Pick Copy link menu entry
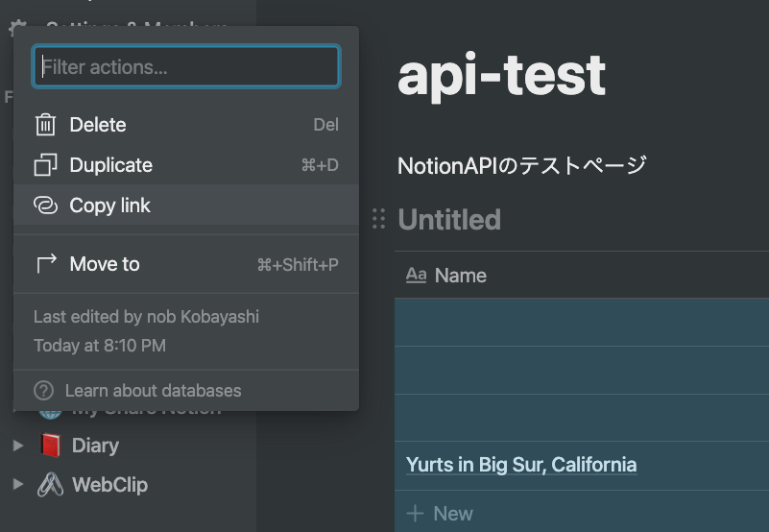Image resolution: width=769 pixels, height=532 pixels. point(186,206)
